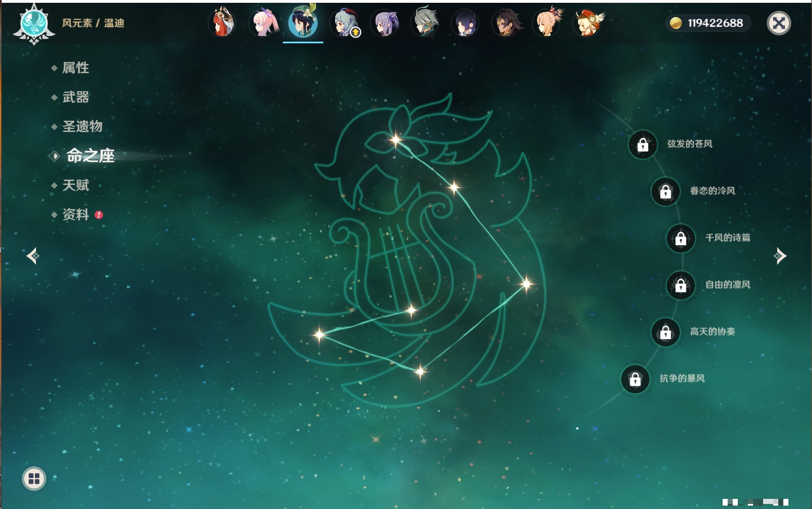Screen dimensions: 812x509
Task: Select the 命之座 constellation section
Action: click(90, 156)
